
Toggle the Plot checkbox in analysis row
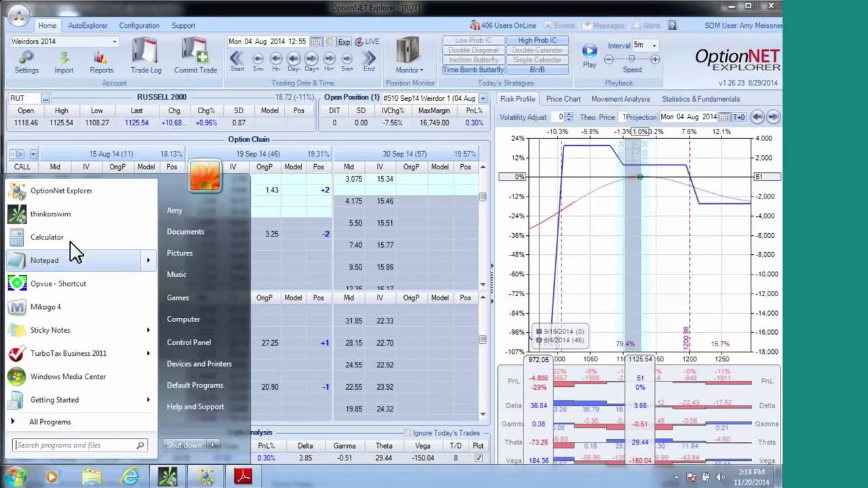pos(479,457)
